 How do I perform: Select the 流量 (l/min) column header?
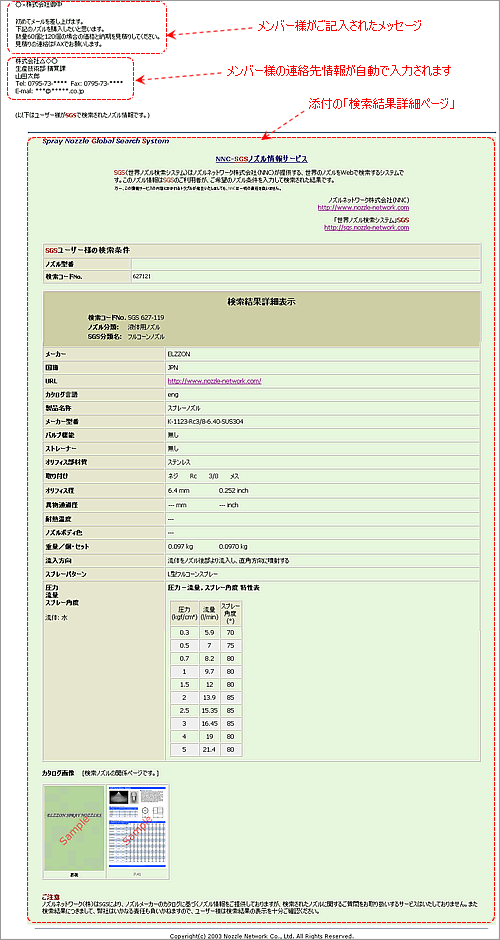pyautogui.click(x=209, y=612)
